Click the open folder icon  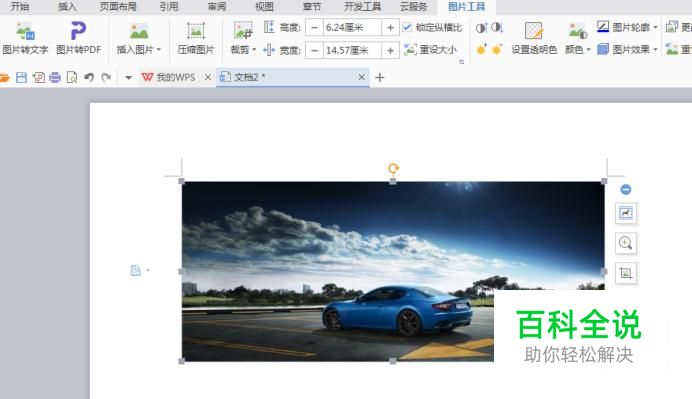coord(4,78)
